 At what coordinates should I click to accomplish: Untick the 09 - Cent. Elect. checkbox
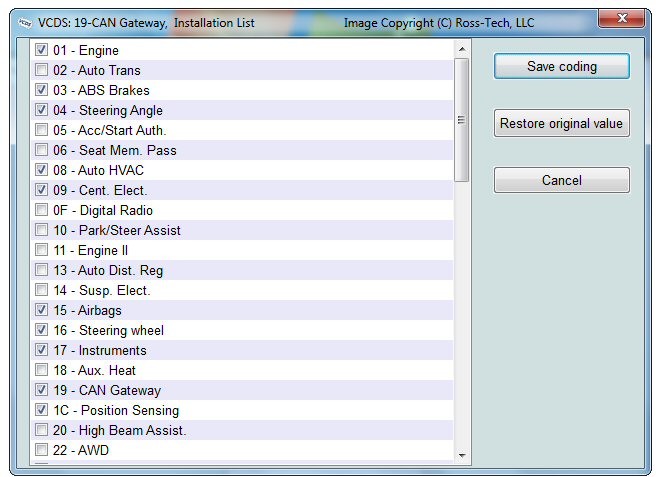[x=41, y=189]
